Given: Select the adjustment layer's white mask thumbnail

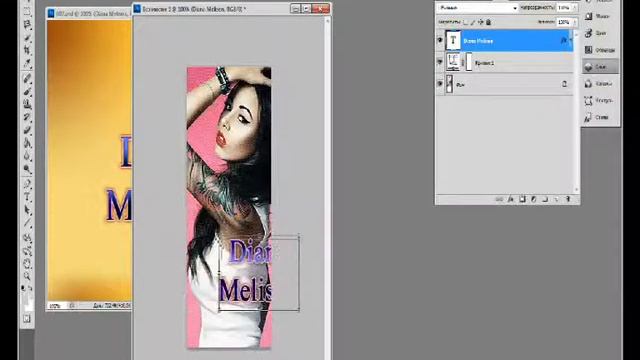Looking at the screenshot, I should 469,62.
